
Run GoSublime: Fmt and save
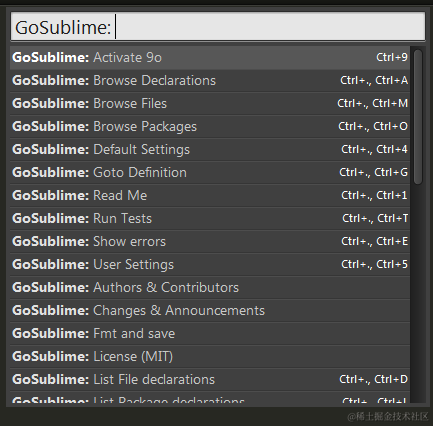210,334
